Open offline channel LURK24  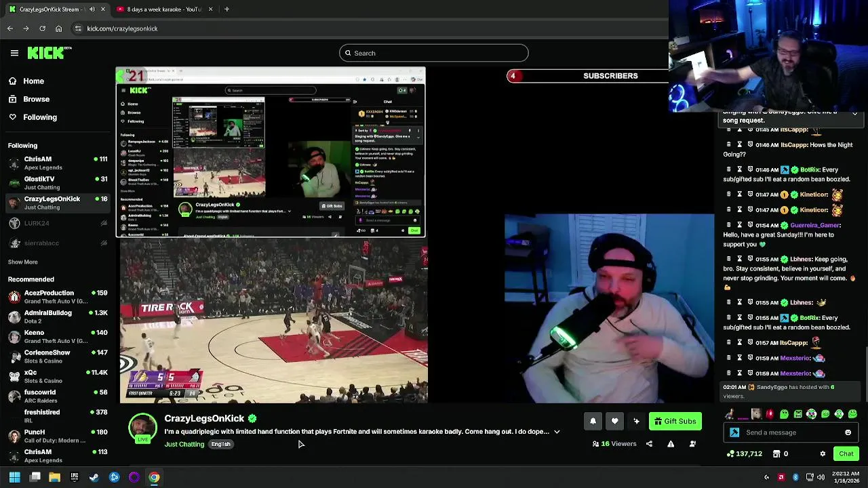58,223
